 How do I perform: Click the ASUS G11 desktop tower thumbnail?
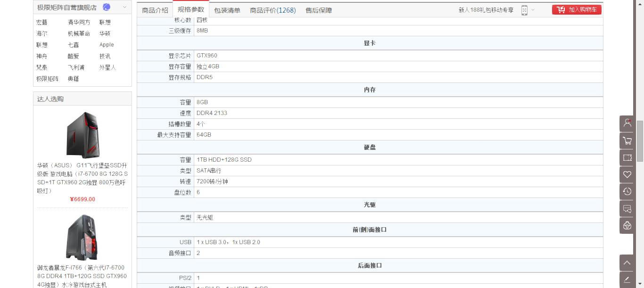(83, 135)
